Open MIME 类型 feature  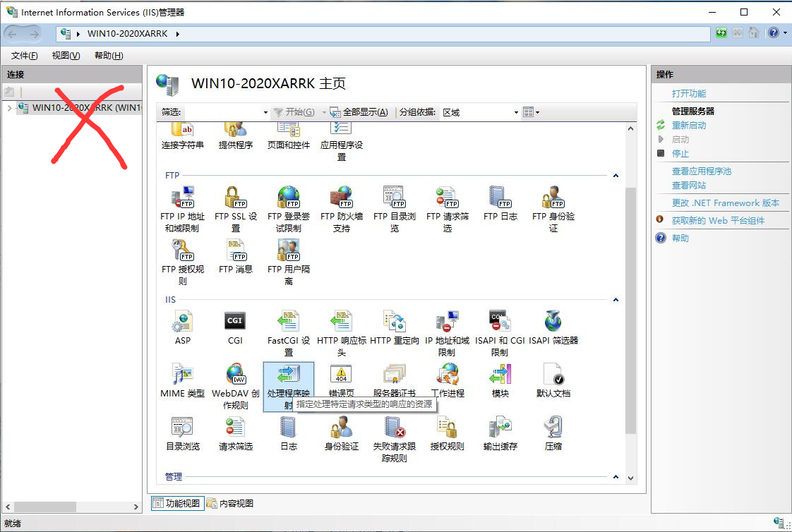pyautogui.click(x=182, y=380)
